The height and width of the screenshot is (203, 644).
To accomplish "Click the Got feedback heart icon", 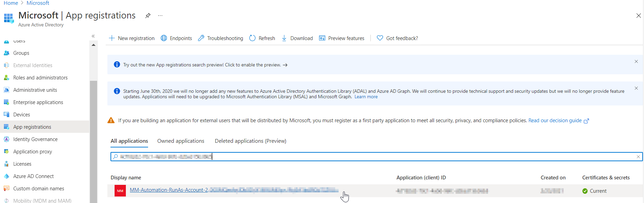I will [x=380, y=38].
